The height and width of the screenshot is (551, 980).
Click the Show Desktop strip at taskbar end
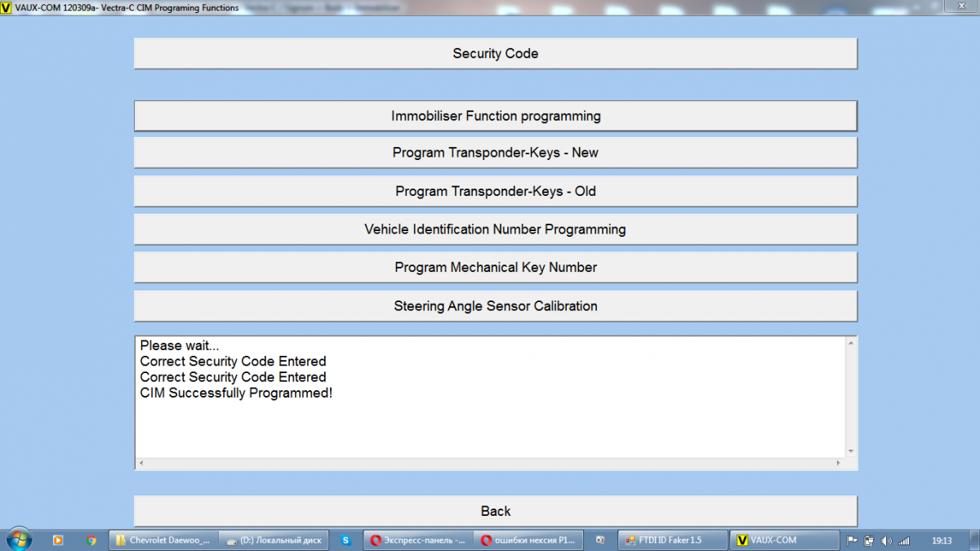point(973,540)
